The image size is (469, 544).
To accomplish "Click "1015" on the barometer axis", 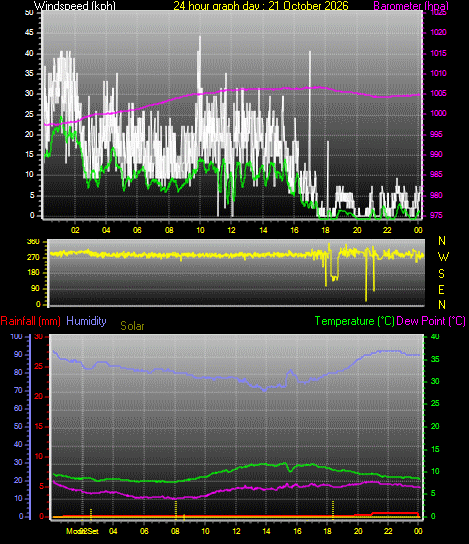I will pyautogui.click(x=438, y=53).
